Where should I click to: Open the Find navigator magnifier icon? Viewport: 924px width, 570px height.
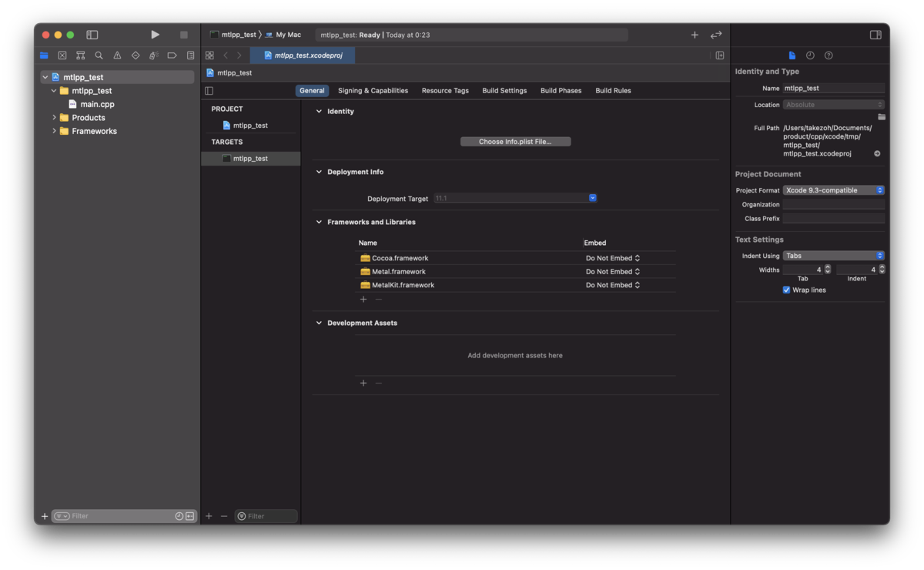[99, 55]
